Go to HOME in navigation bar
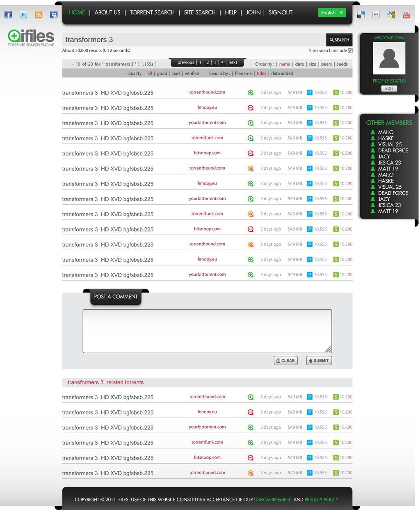 (77, 13)
